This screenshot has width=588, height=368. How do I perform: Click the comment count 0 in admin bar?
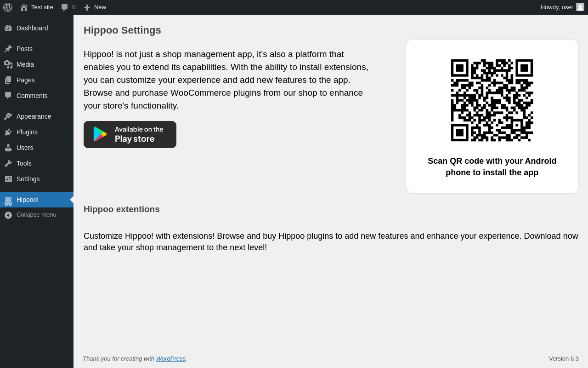tap(73, 7)
